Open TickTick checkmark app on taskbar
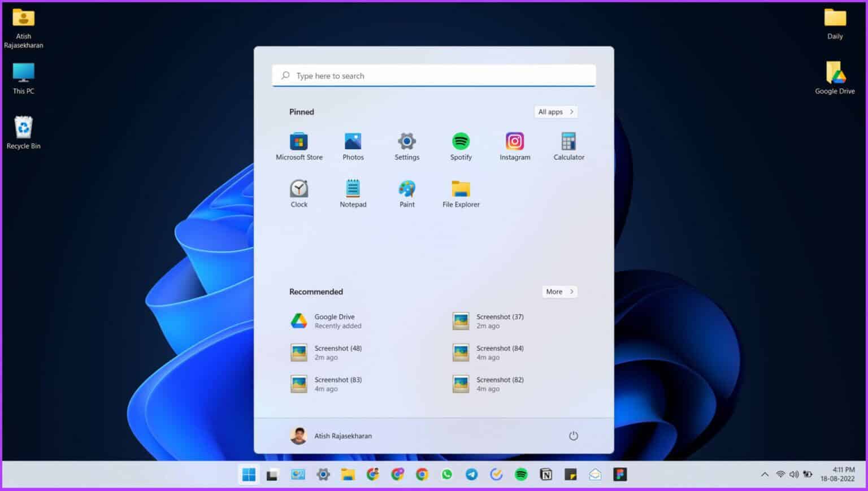This screenshot has height=491, width=868. [496, 475]
